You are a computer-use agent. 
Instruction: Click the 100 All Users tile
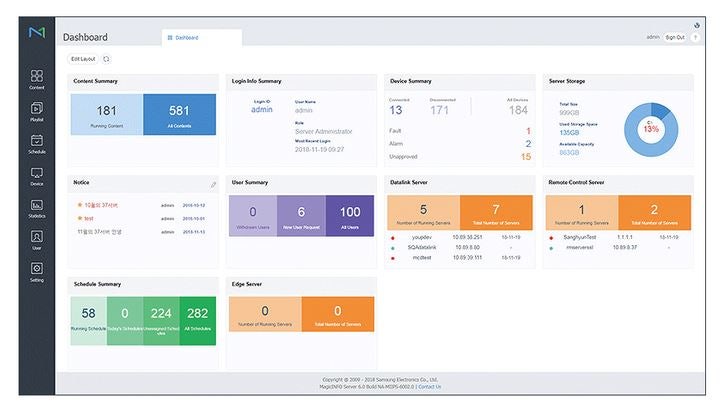(x=350, y=216)
